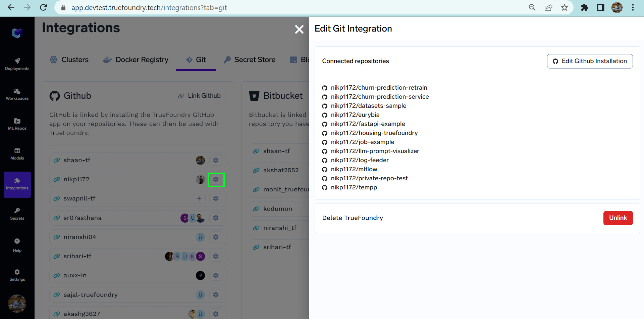Open settings gear for niranshi04
The image size is (644, 319).
pos(216,237)
